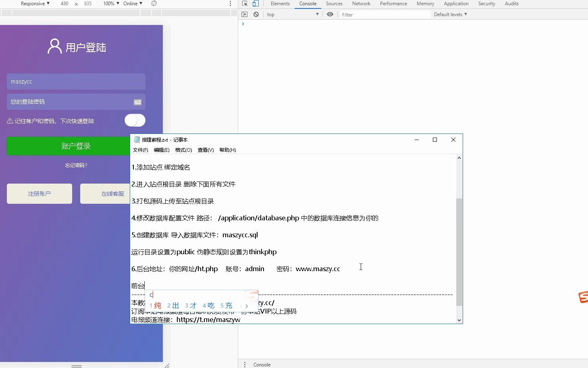
Task: Click the viewport width field 430
Action: pyautogui.click(x=64, y=4)
